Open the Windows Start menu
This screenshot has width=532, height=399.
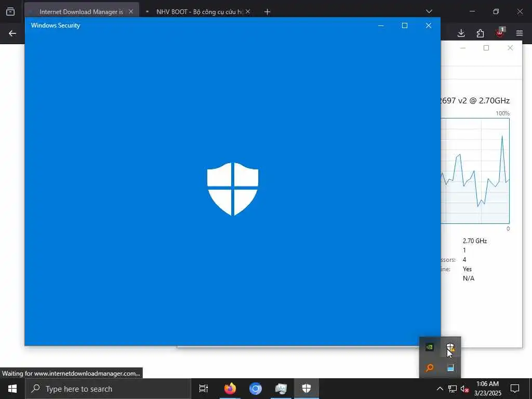[12, 389]
